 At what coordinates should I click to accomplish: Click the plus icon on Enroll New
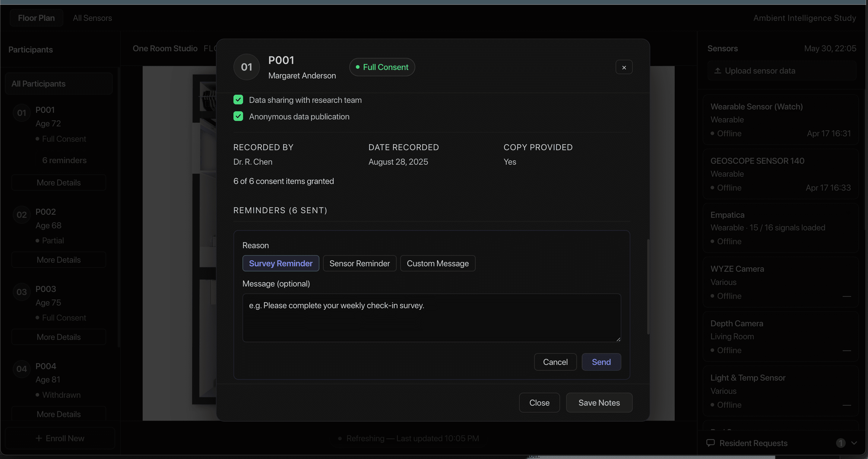[x=39, y=438]
